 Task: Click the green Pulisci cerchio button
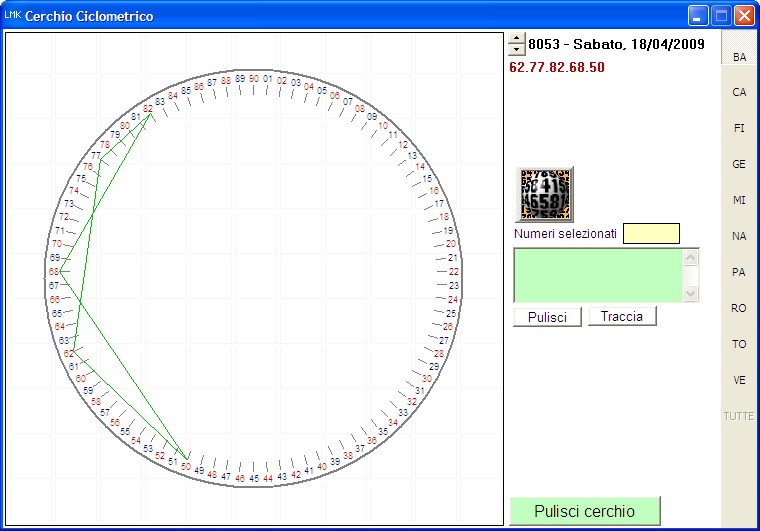pyautogui.click(x=585, y=511)
